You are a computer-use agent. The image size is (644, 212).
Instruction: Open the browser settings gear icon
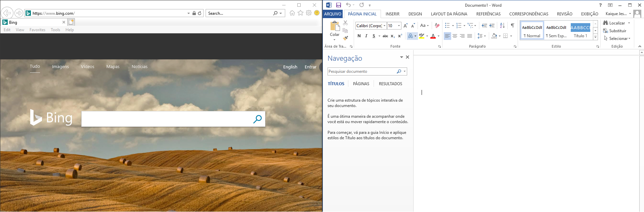309,13
